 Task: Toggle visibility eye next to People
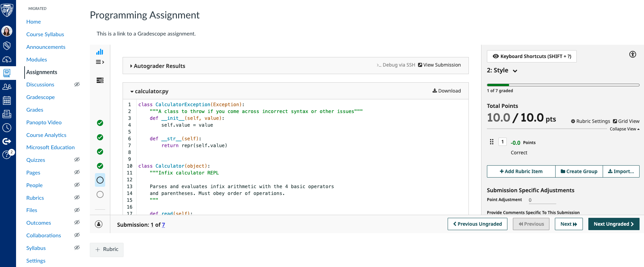77,185
